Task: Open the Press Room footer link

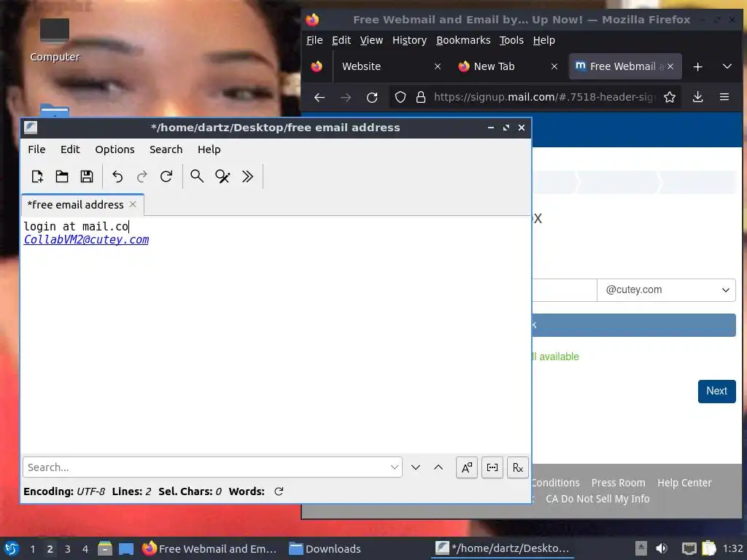Action: pos(618,483)
